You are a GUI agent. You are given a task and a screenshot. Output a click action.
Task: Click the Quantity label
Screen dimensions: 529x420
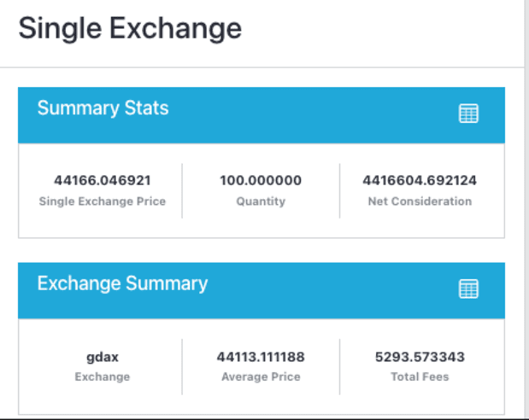261,201
